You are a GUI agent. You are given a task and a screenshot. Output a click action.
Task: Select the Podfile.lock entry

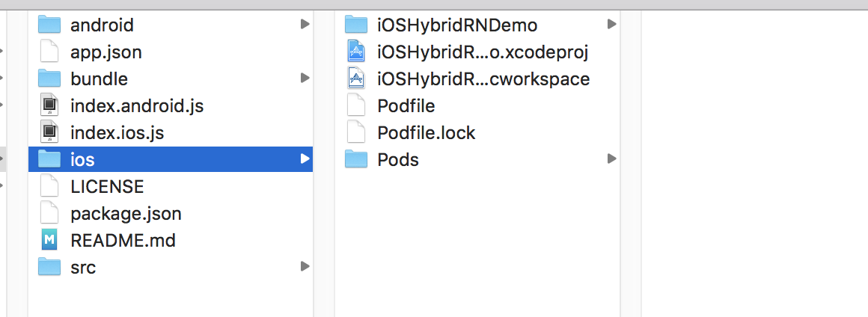tap(427, 133)
